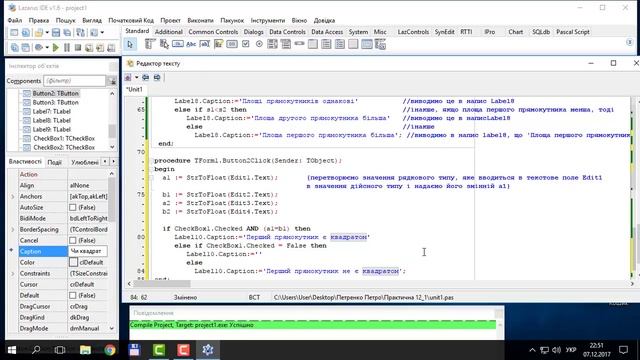Pick the TToggleBox component icon
Screen dimensions: 640x360
click(232, 44)
